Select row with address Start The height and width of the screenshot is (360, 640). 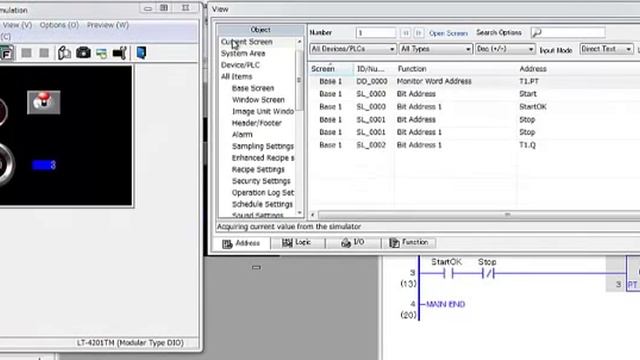tap(474, 94)
